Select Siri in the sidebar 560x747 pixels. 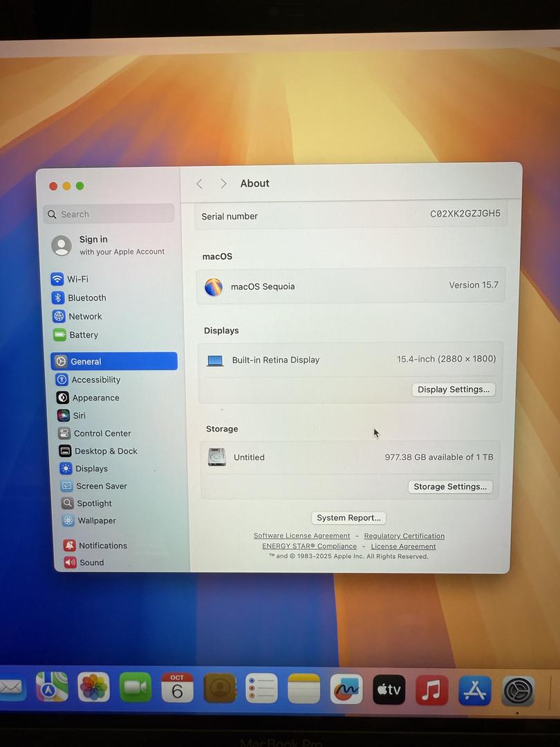click(79, 416)
